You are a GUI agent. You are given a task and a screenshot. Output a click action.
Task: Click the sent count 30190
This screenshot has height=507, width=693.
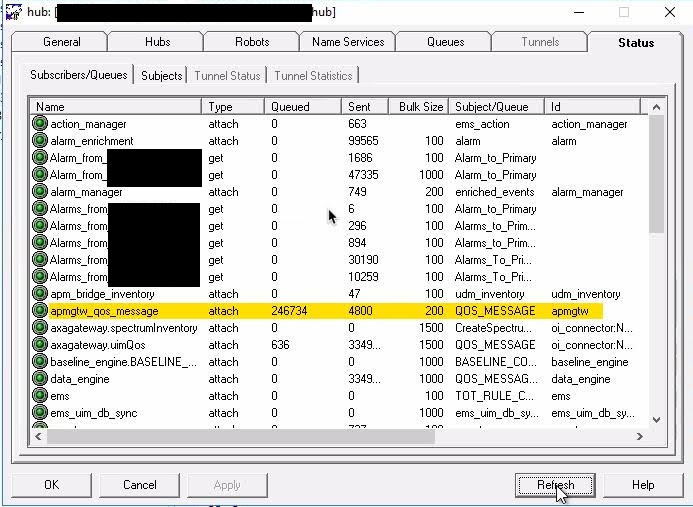coord(363,259)
